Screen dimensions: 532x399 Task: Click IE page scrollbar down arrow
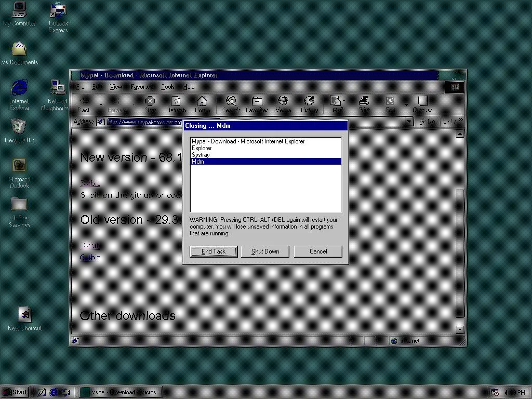point(460,329)
